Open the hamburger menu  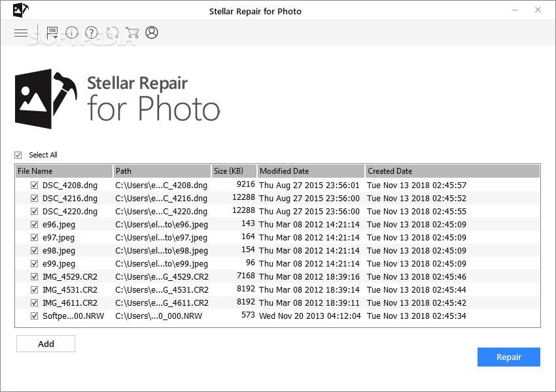(x=21, y=33)
